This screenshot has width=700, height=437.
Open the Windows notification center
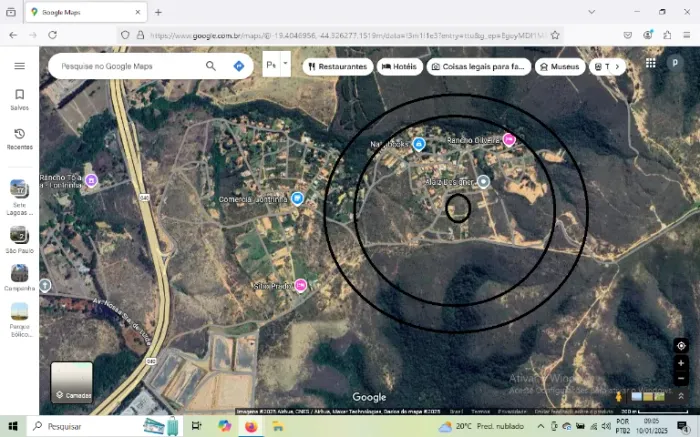pyautogui.click(x=683, y=426)
